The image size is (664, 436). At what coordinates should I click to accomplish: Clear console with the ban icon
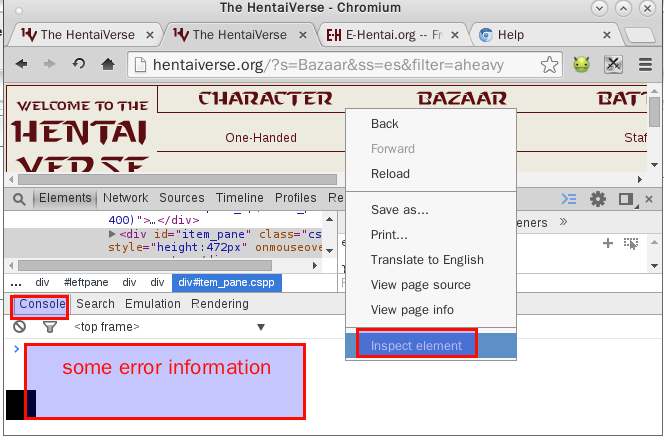click(x=19, y=327)
